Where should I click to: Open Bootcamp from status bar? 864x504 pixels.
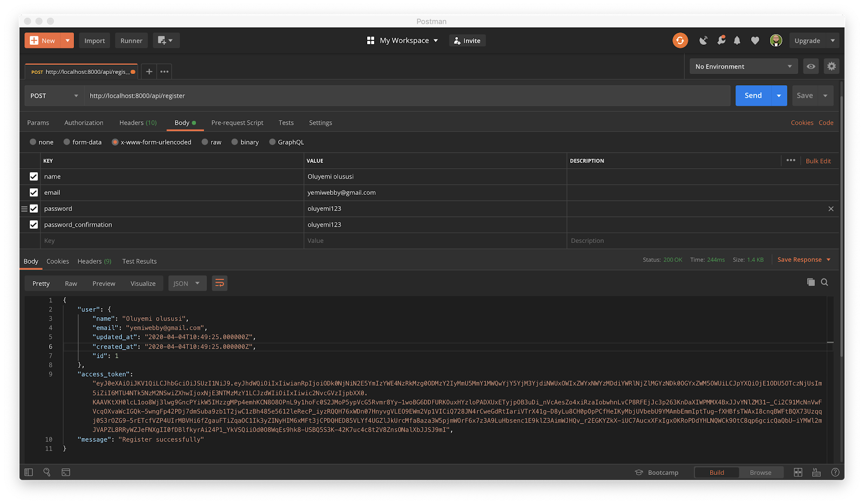pyautogui.click(x=657, y=473)
